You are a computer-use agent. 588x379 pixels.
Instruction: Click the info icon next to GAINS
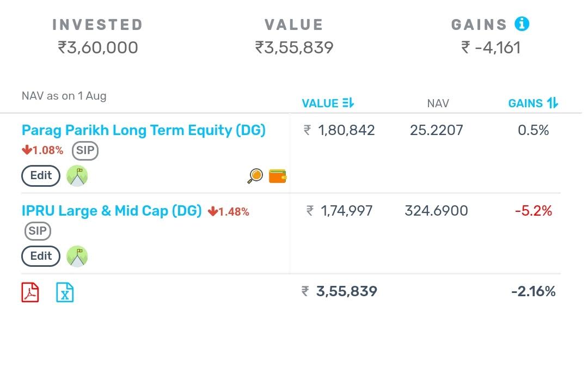coord(522,24)
